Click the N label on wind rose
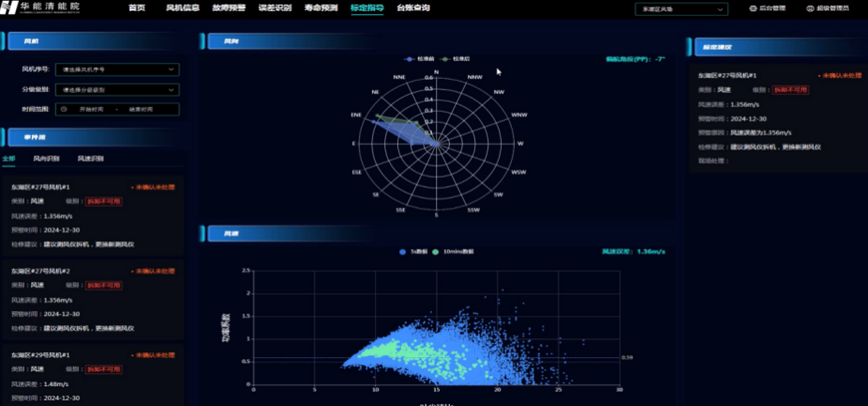The width and height of the screenshot is (868, 406). (x=436, y=72)
